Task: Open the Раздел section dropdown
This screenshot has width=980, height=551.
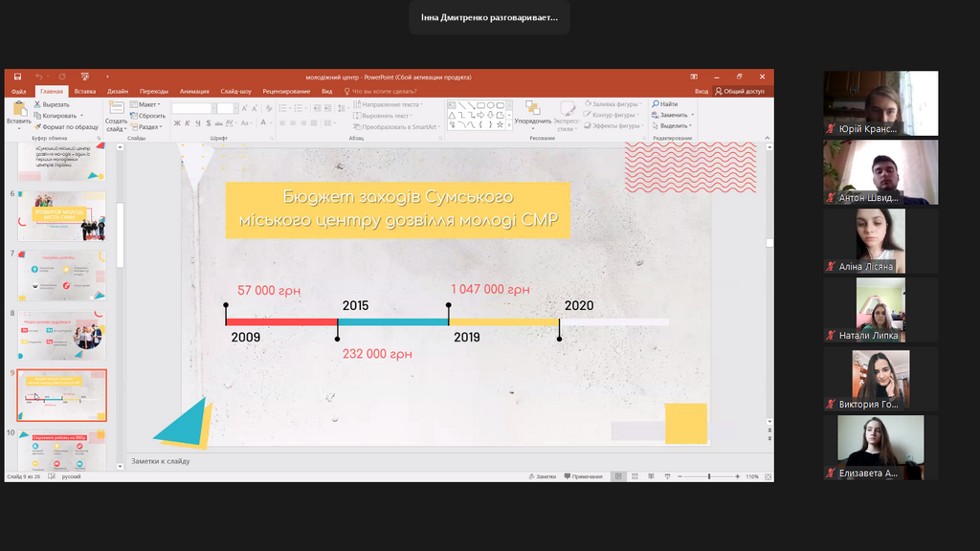Action: pyautogui.click(x=147, y=126)
